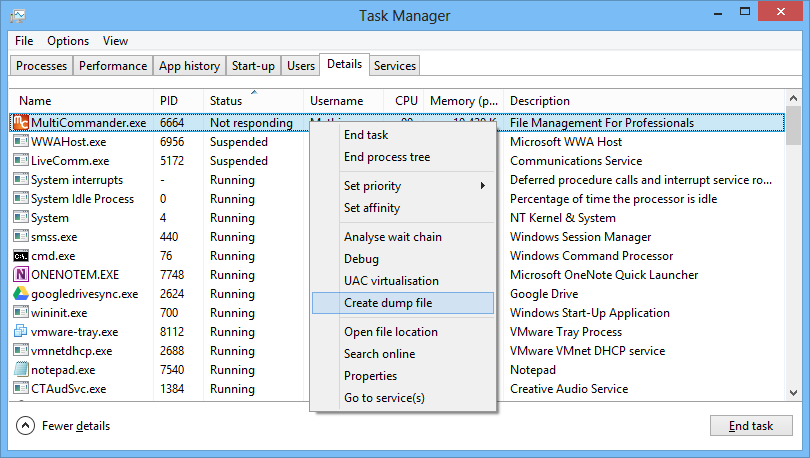Click 'Creative Audio Service' description
The height and width of the screenshot is (458, 810).
click(x=569, y=389)
